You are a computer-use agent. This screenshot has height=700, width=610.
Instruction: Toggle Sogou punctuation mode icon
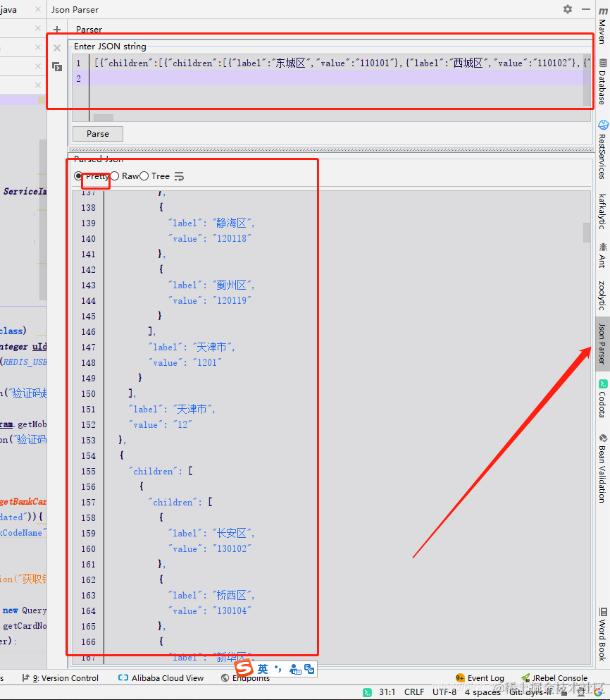(x=278, y=669)
